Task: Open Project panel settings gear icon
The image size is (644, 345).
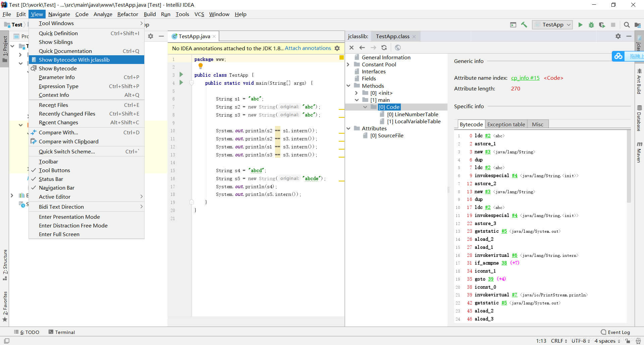Action: click(x=151, y=36)
